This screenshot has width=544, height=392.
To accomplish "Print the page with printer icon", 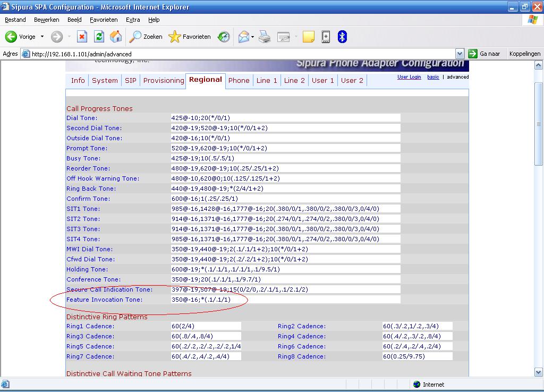I will click(x=265, y=37).
